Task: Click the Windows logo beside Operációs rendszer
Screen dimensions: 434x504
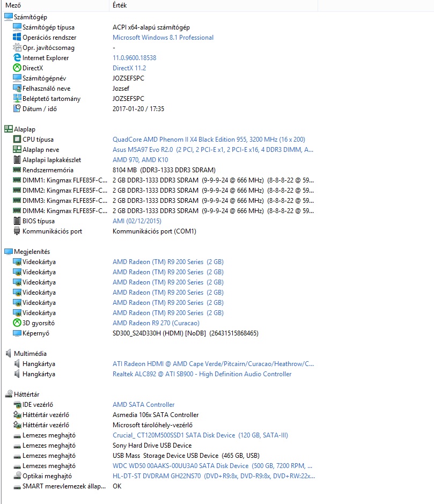Action: tap(17, 37)
